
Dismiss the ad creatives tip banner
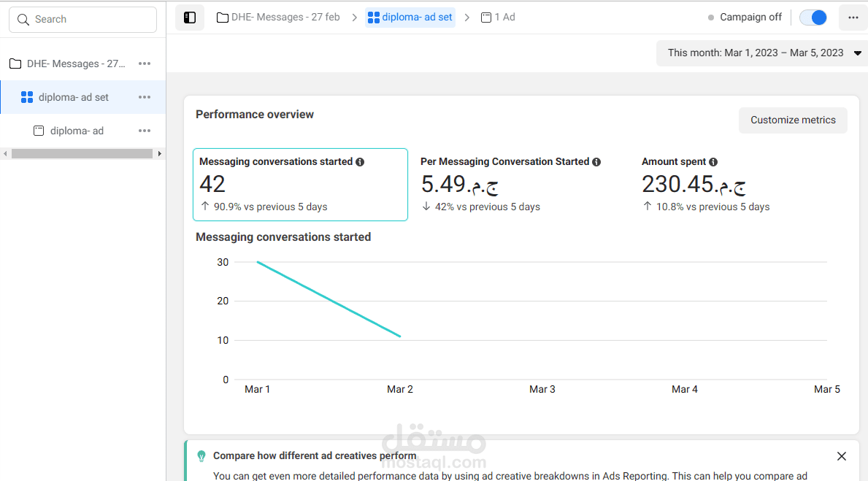tap(842, 456)
